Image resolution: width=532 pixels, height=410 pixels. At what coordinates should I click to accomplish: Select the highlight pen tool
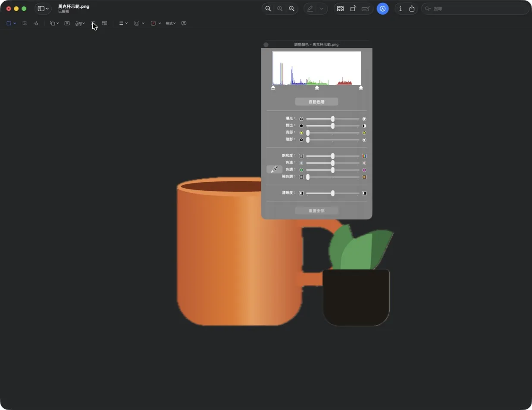[310, 9]
